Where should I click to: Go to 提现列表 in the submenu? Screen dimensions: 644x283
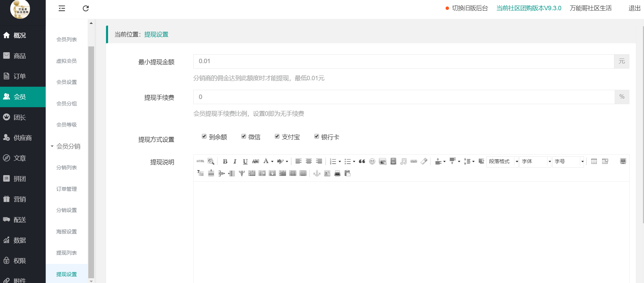click(x=66, y=253)
